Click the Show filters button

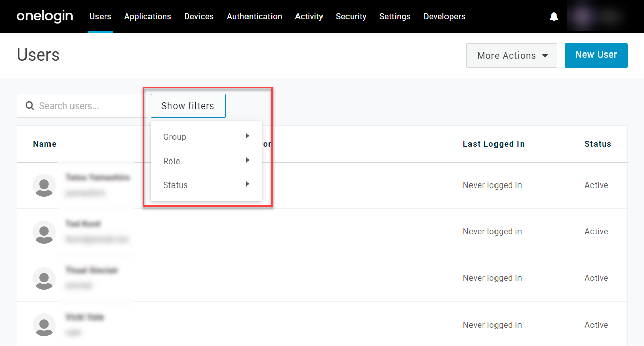pyautogui.click(x=188, y=105)
